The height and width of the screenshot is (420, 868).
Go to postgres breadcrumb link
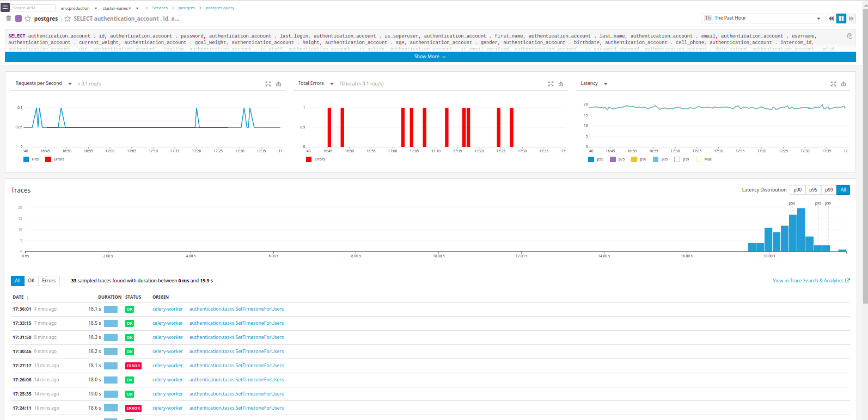187,8
